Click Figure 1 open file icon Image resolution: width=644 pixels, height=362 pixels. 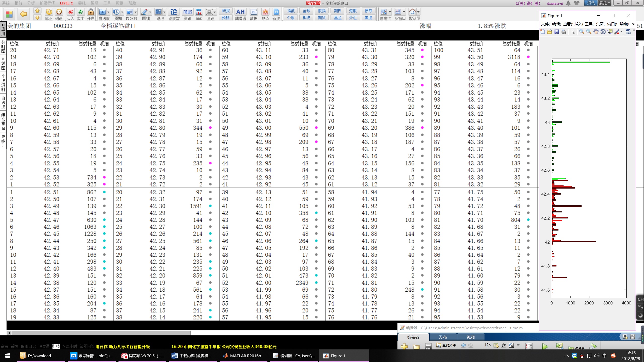pyautogui.click(x=550, y=32)
